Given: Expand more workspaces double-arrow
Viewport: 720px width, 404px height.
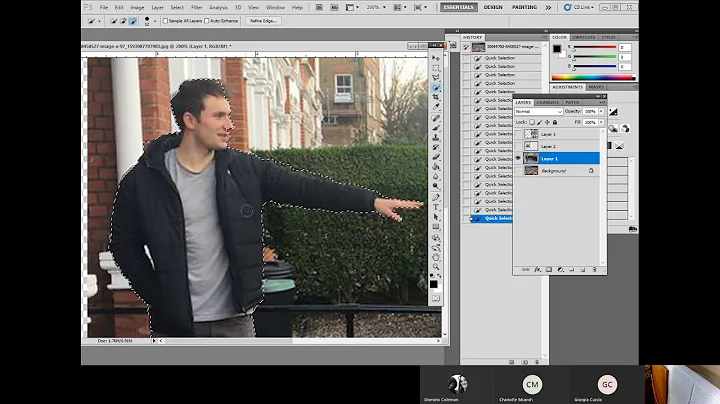Looking at the screenshot, I should 548,7.
